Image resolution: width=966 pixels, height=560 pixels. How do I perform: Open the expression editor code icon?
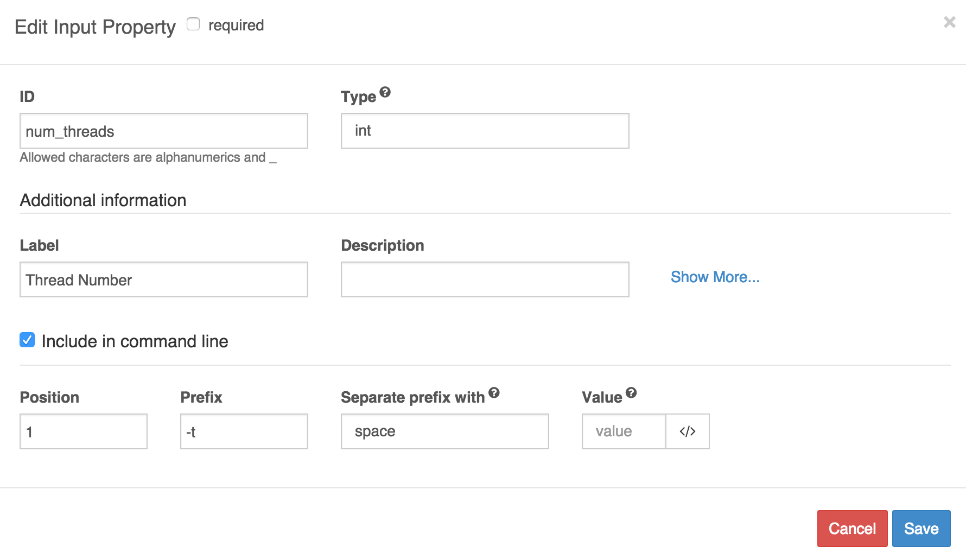click(688, 431)
